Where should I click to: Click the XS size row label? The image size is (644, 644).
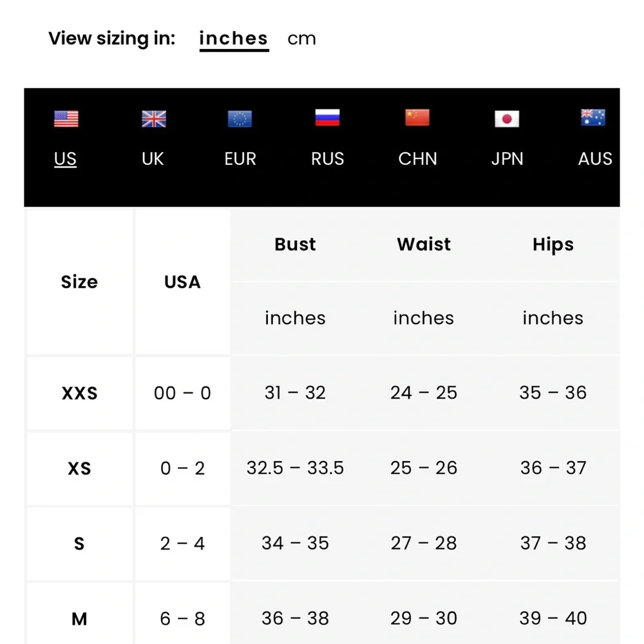(x=79, y=468)
